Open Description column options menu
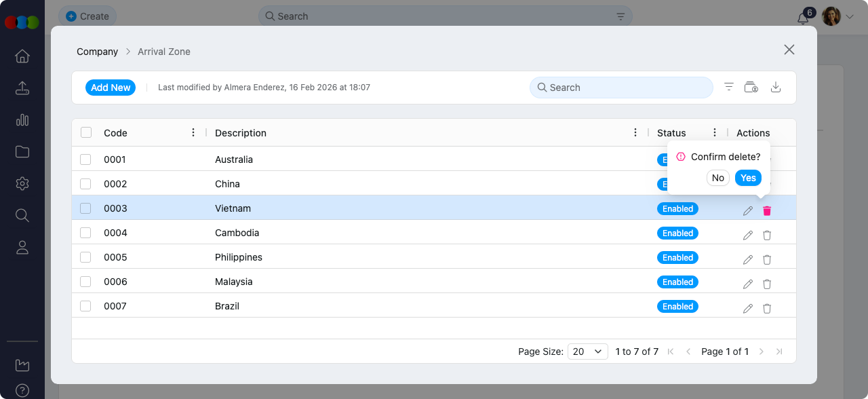This screenshot has height=399, width=868. pos(635,132)
